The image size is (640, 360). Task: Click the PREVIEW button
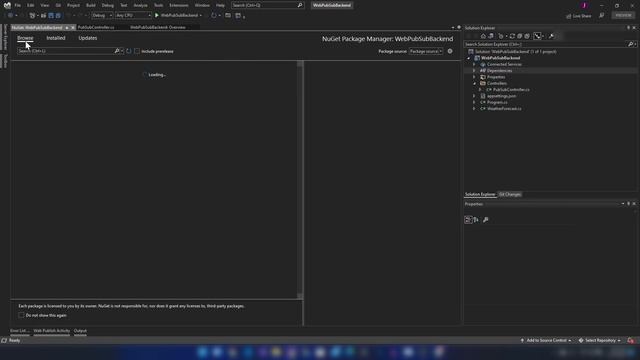(x=623, y=15)
